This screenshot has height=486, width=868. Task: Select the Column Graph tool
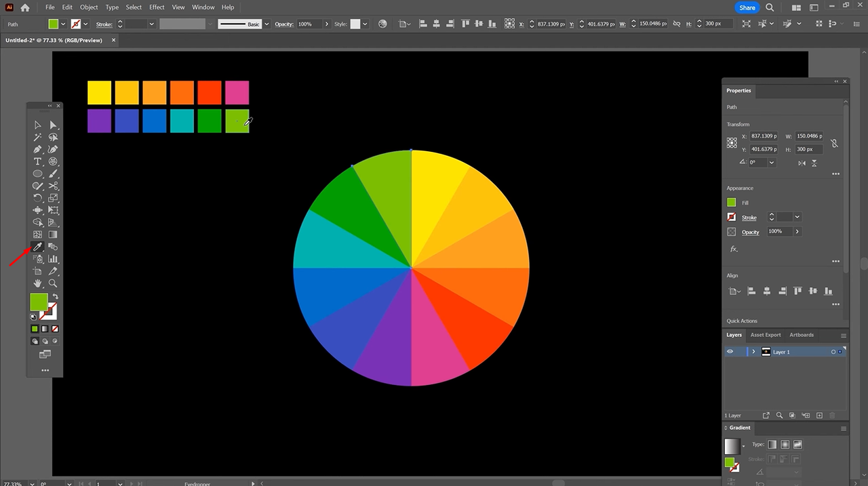tap(53, 259)
